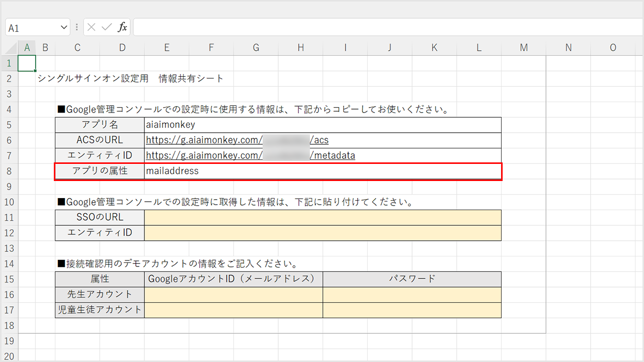This screenshot has height=362, width=644.
Task: Open the Name Box dropdown arrow
Action: (x=64, y=28)
